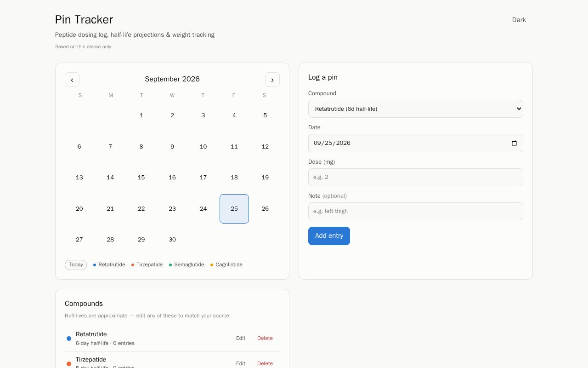Go to next month in calendar

coord(272,80)
